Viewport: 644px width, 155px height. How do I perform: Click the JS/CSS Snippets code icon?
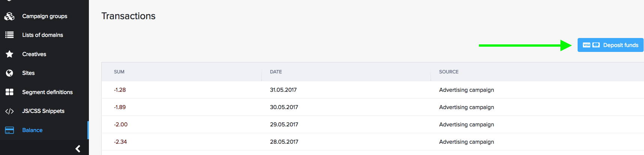[x=9, y=111]
